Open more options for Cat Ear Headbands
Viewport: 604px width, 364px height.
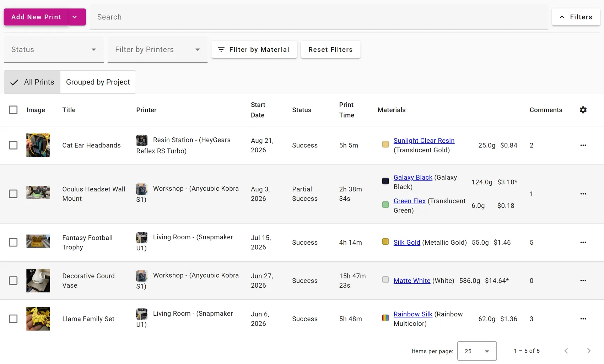(583, 145)
